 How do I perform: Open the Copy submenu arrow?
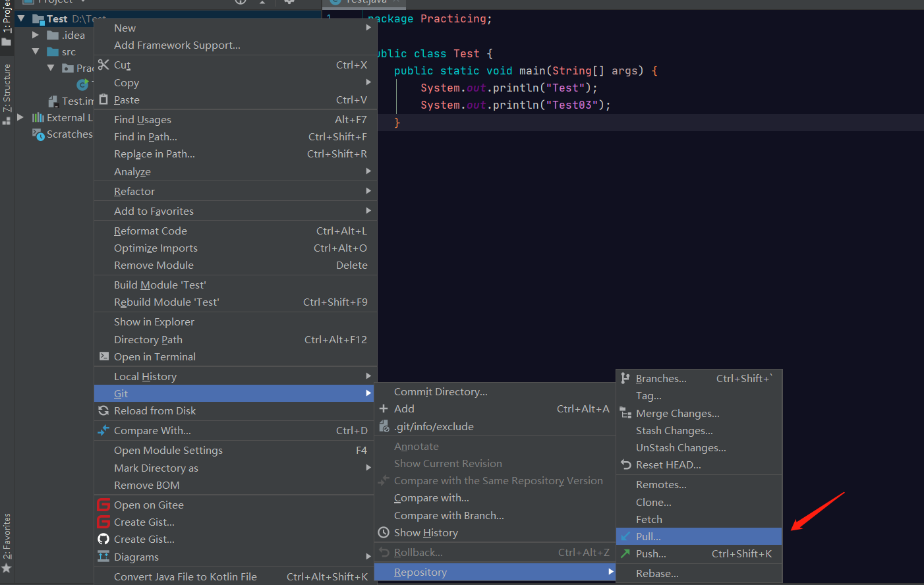pyautogui.click(x=368, y=82)
